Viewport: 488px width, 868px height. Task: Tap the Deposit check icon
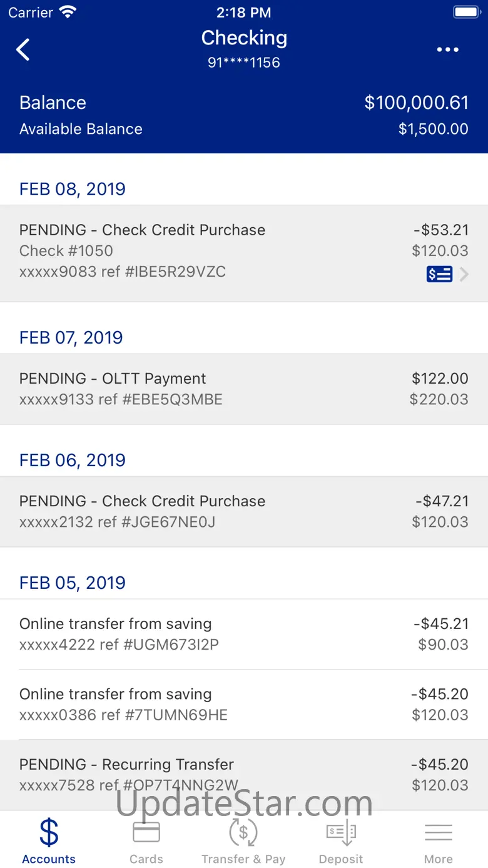coord(341,832)
